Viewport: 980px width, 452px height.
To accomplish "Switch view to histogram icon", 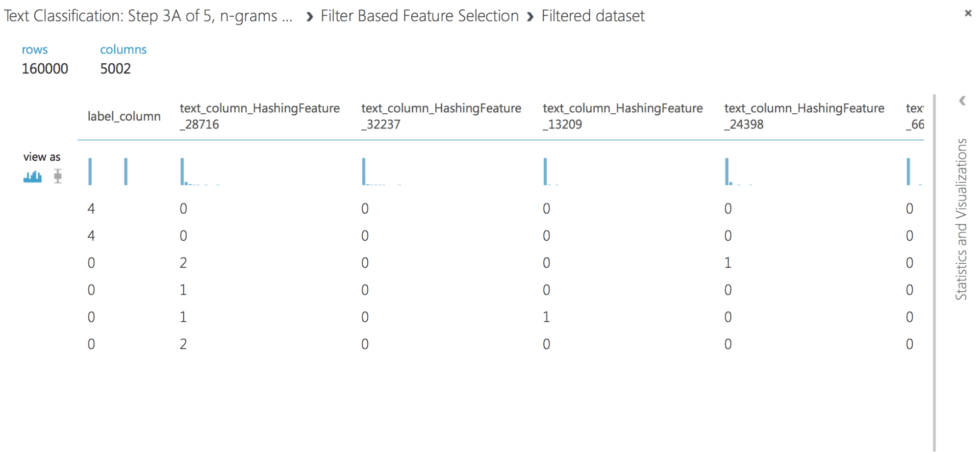I will tap(32, 176).
